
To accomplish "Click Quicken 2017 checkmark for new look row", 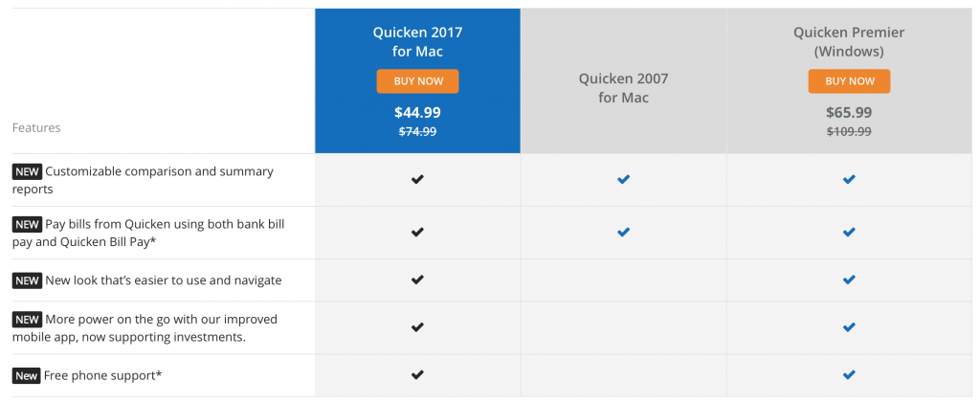I will [x=417, y=280].
